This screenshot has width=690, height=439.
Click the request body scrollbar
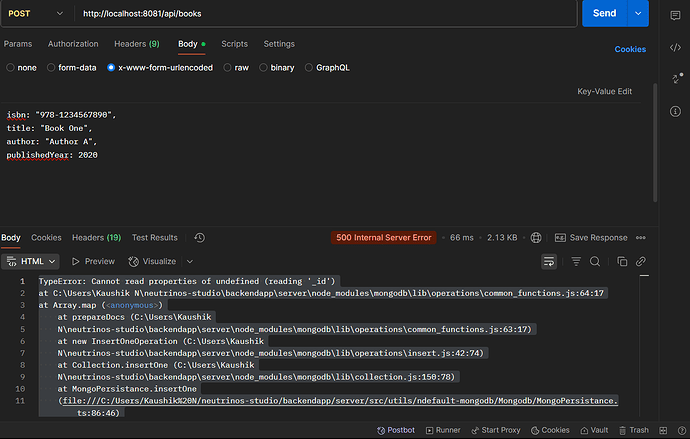pos(655,142)
